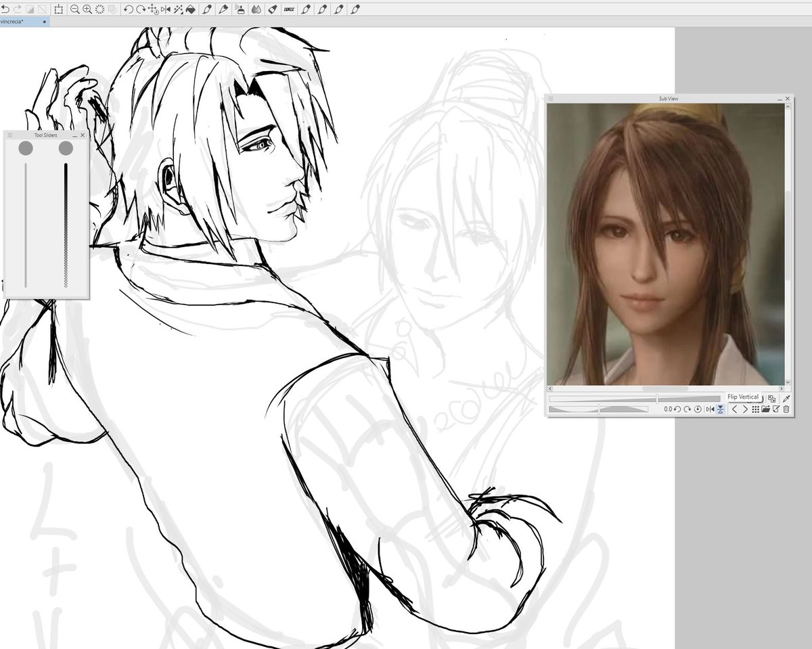Click the move-and-reset arrows icon in the command bar
This screenshot has width=812, height=649.
point(153,9)
